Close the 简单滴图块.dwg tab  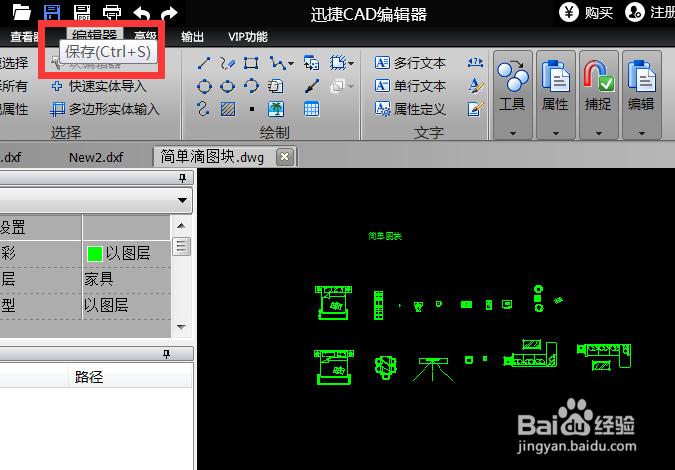click(x=284, y=157)
